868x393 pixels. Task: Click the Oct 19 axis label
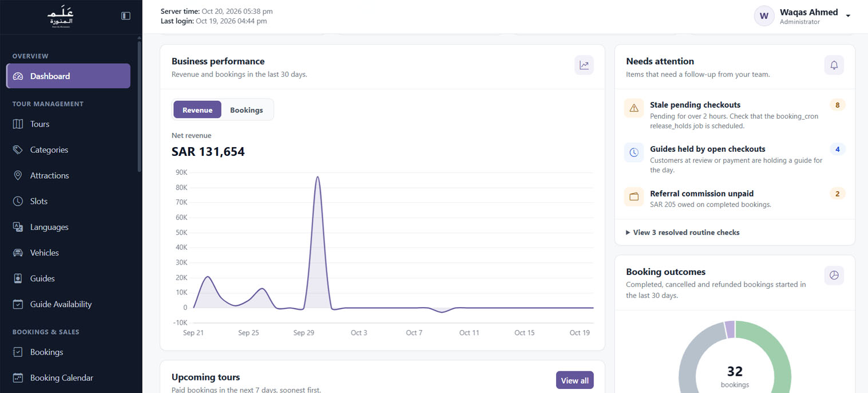(580, 333)
